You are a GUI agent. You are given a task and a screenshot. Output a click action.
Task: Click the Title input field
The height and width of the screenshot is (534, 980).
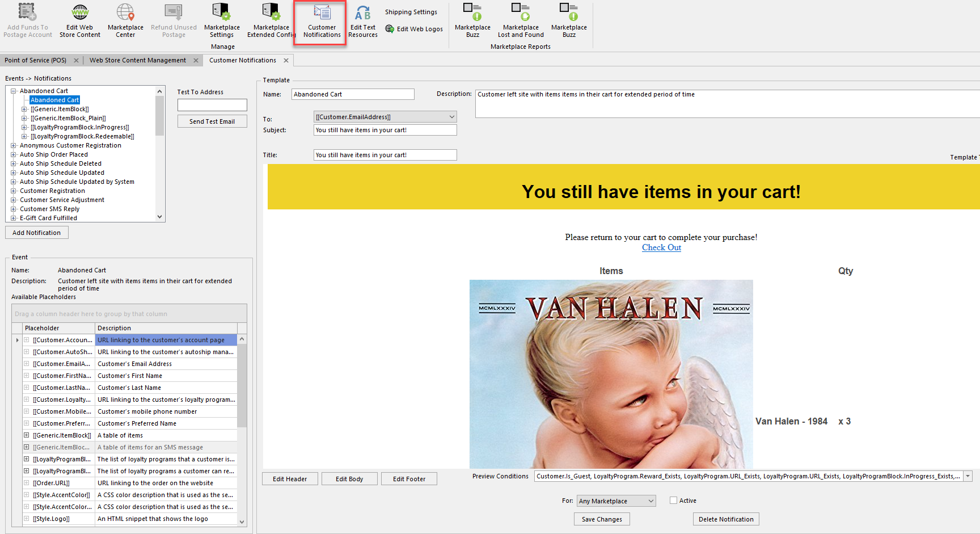385,155
